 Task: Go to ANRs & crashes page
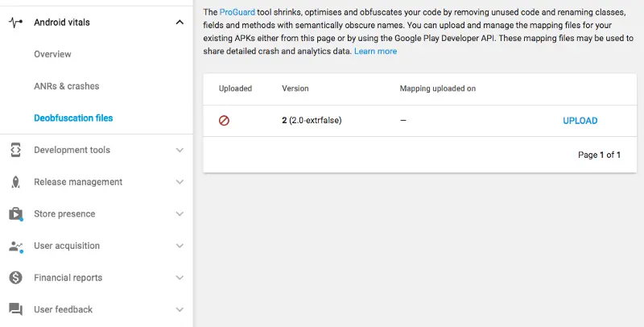(67, 86)
